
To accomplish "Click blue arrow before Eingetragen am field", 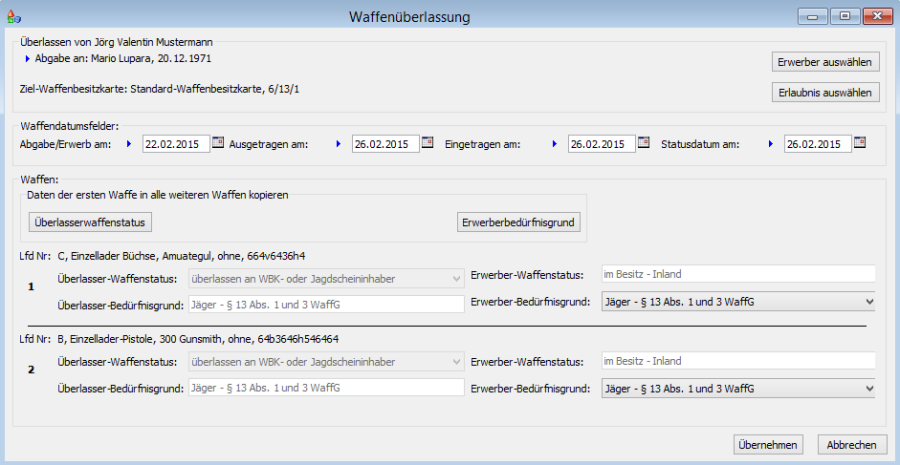I will (x=555, y=144).
